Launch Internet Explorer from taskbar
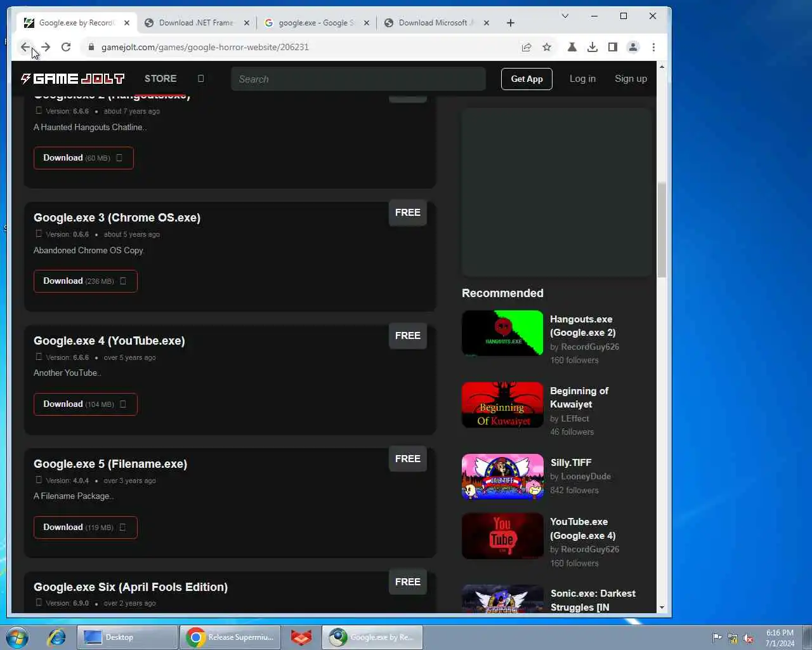This screenshot has width=812, height=650. 56,637
